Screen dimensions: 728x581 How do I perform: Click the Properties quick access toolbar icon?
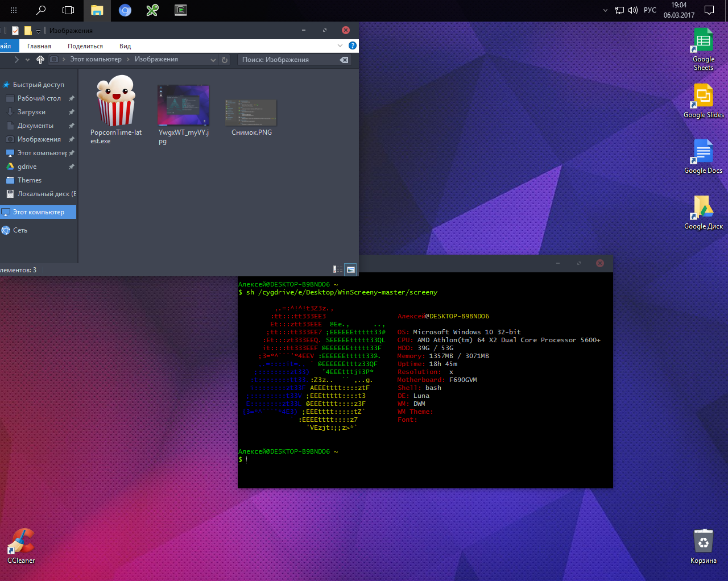click(15, 31)
